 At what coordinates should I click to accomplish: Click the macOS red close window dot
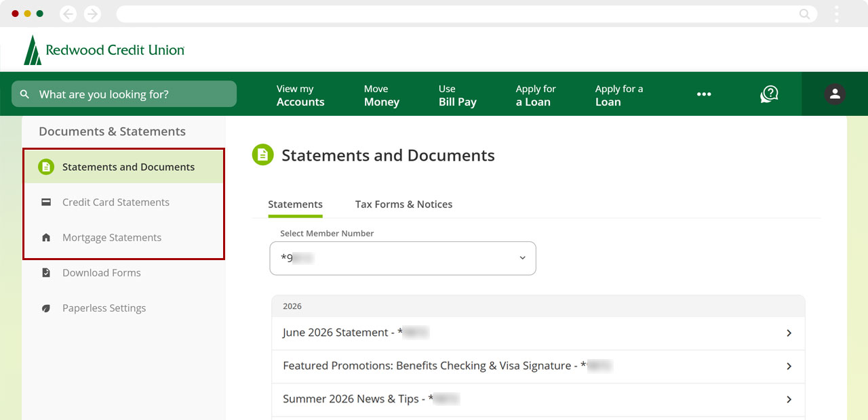coord(16,14)
